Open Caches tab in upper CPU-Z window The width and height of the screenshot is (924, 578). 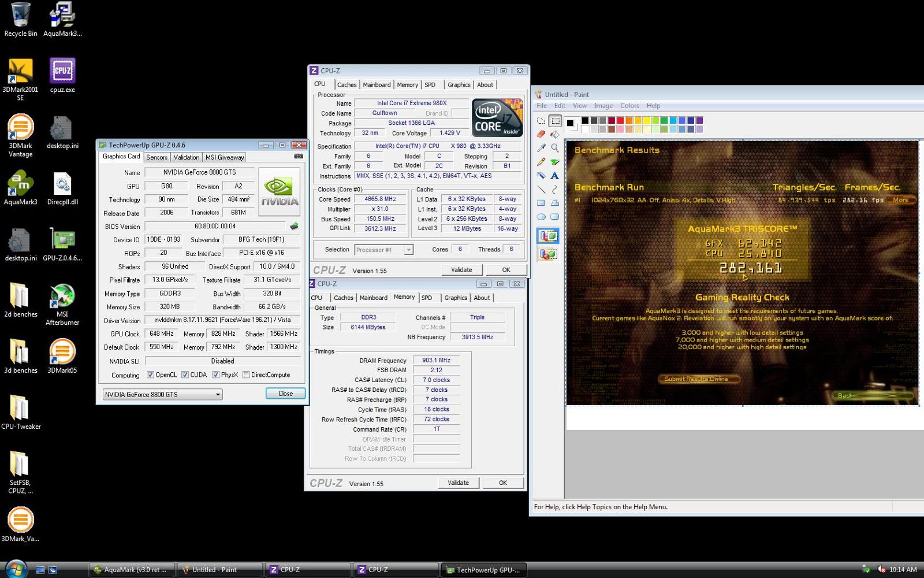(x=346, y=85)
